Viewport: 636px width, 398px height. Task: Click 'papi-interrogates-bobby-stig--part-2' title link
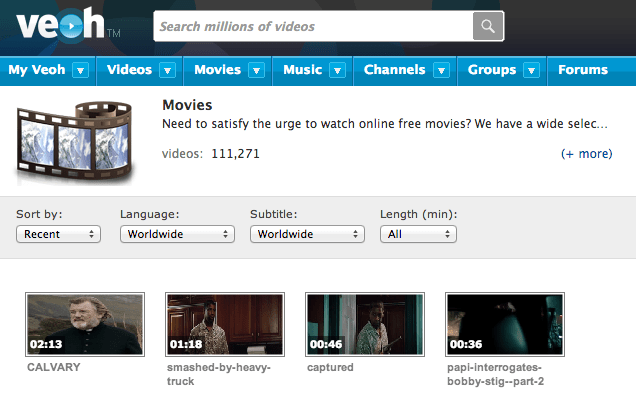coord(495,374)
